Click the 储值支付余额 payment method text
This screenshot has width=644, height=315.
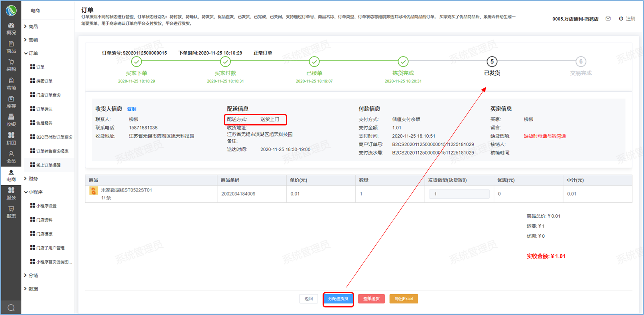(406, 119)
